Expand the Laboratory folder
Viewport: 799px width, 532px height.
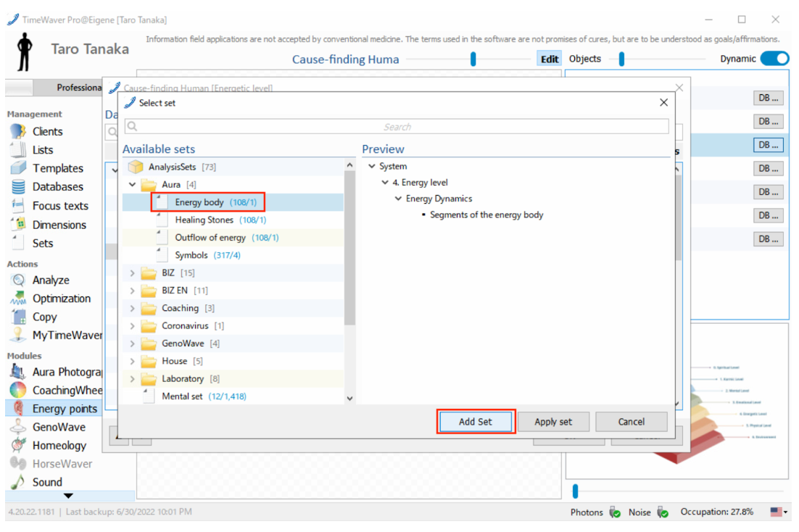(133, 378)
